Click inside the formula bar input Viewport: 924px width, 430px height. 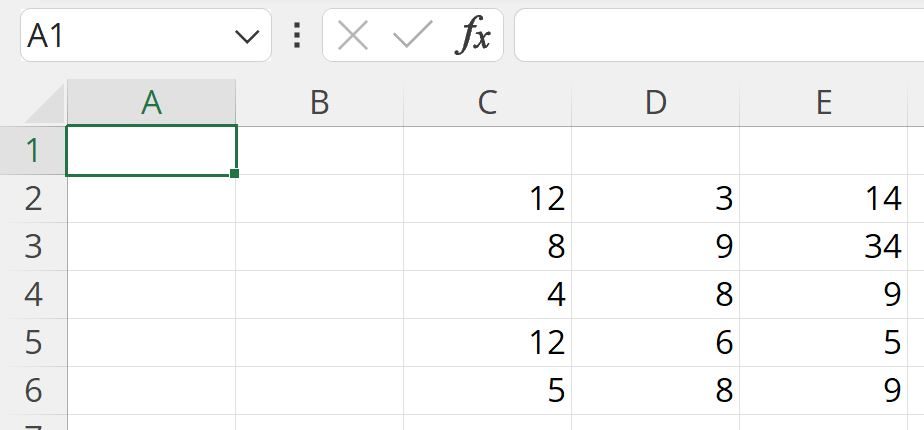click(x=718, y=37)
